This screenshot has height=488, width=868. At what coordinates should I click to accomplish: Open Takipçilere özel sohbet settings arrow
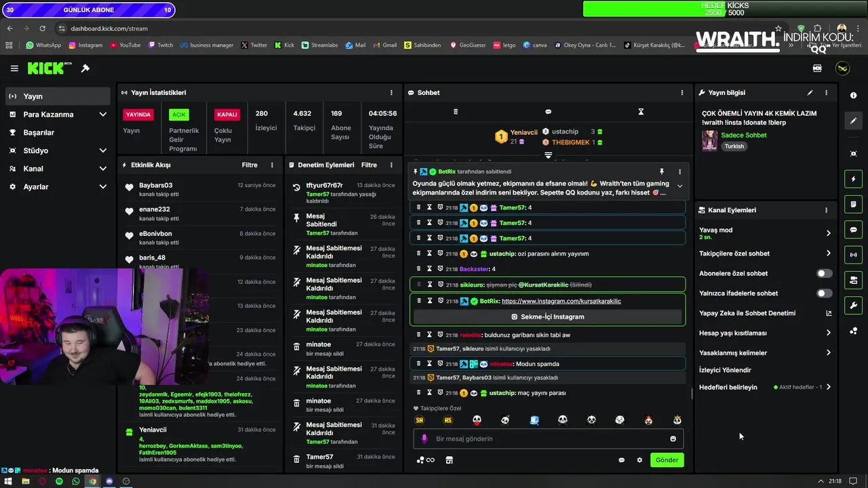[828, 253]
